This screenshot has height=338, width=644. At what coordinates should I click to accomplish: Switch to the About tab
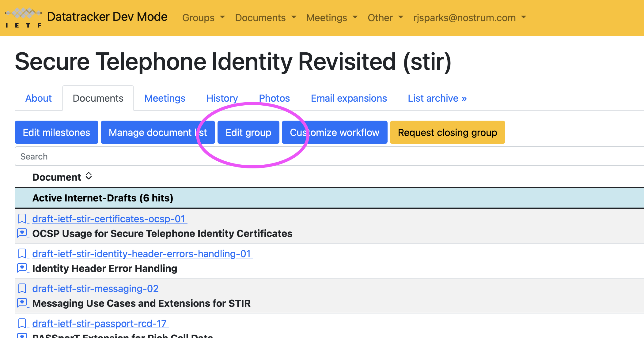point(39,98)
